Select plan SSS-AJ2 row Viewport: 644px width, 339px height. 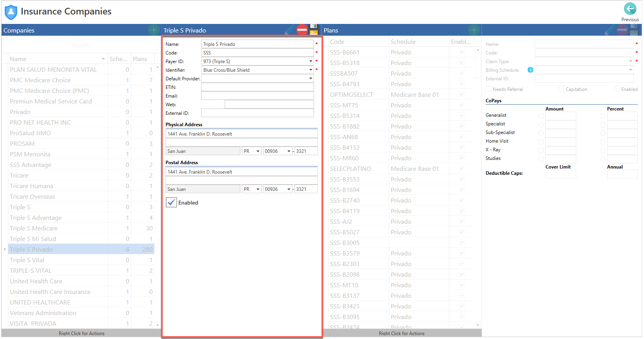pos(401,221)
